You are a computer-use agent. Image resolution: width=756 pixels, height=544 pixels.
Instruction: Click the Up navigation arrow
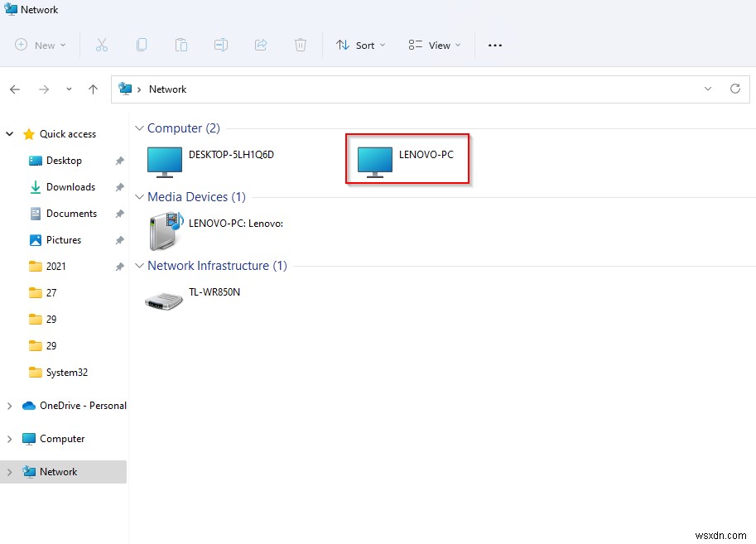93,89
